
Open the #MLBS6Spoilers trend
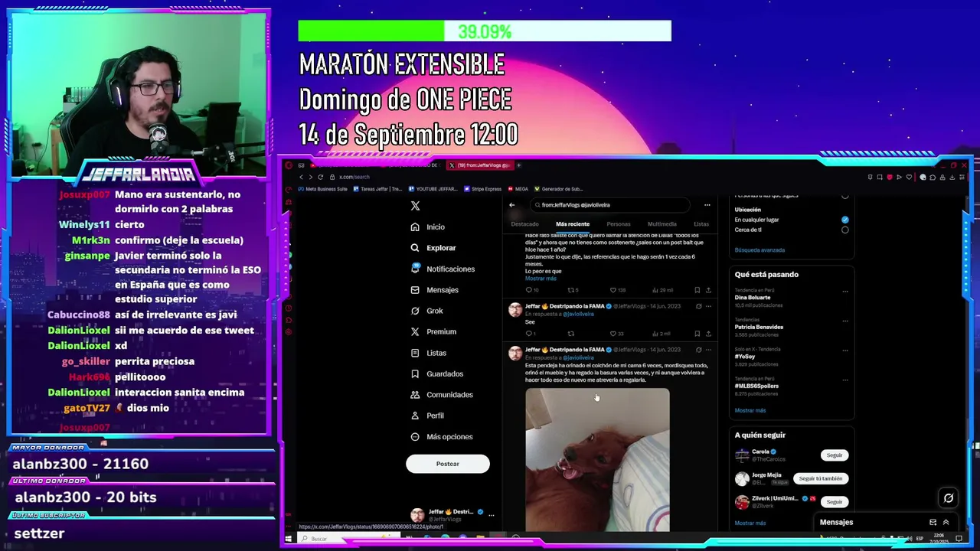[756, 386]
